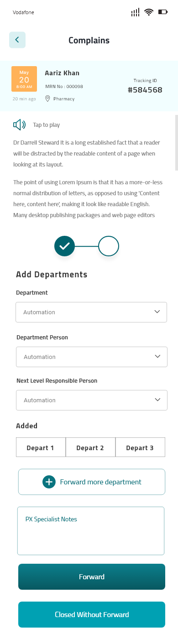Tap the WiFi status icon
Viewport: 178px width, 644px height.
[149, 12]
